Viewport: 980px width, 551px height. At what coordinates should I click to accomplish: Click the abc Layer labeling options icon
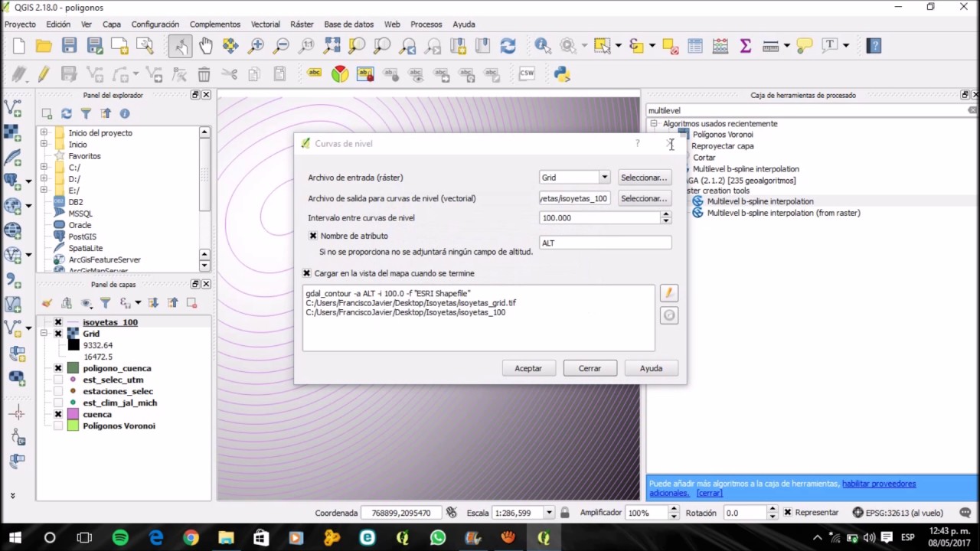(315, 74)
